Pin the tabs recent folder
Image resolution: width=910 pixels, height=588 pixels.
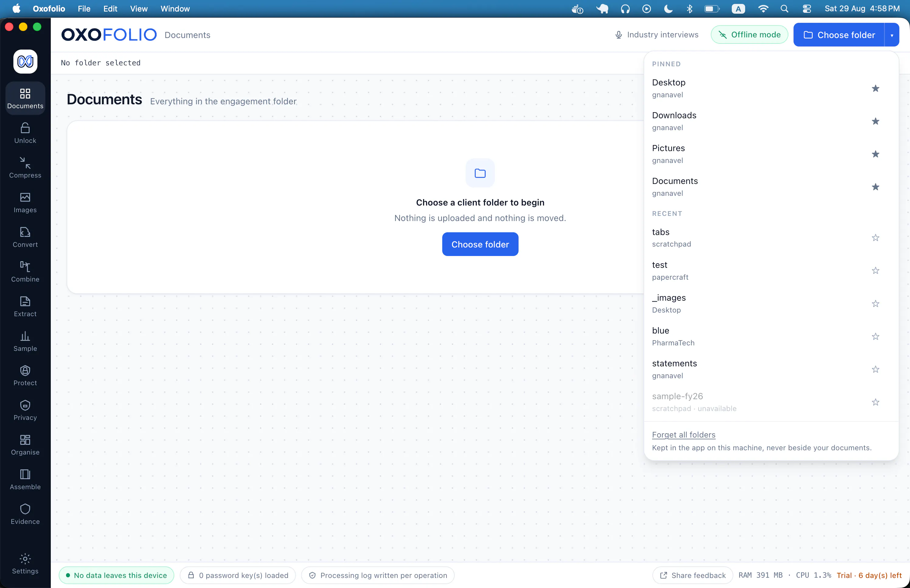coord(875,238)
